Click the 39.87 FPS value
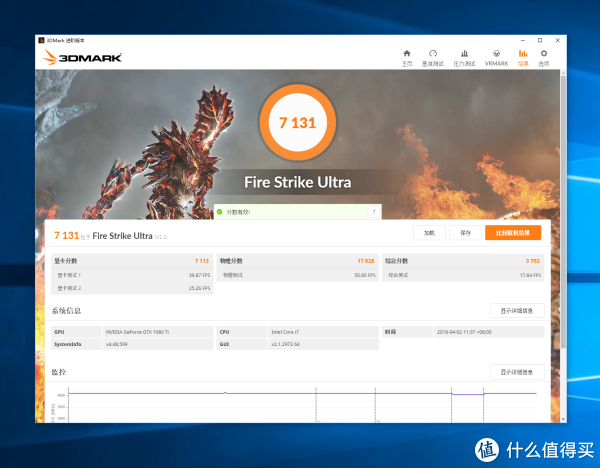The width and height of the screenshot is (600, 468). [199, 275]
